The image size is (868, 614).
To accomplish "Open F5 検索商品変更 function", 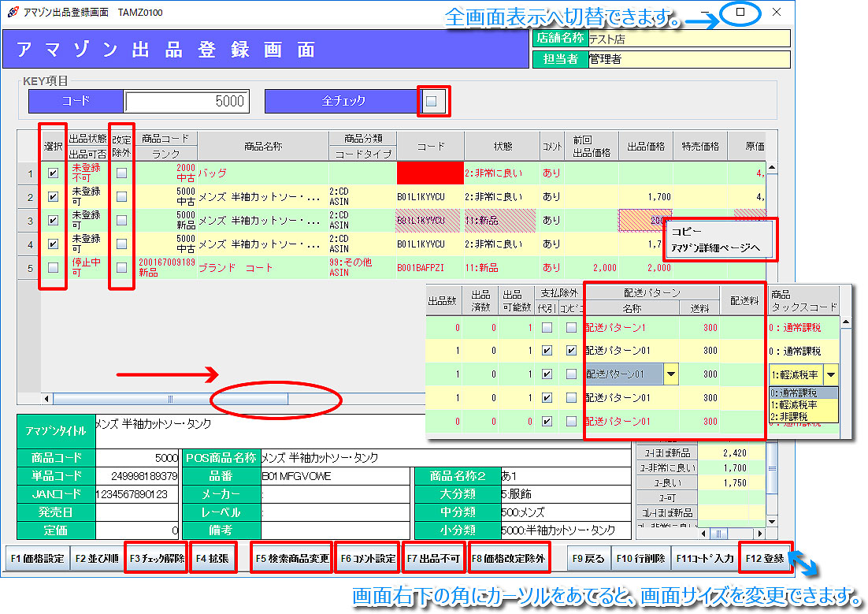I will tap(291, 559).
